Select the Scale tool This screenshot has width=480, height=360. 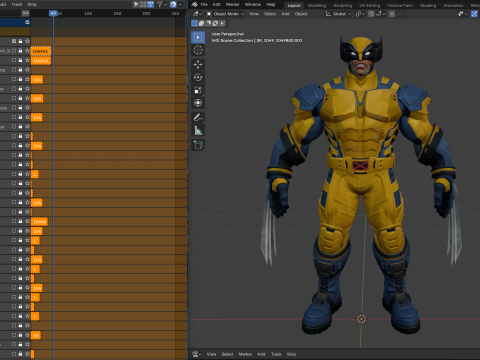[x=198, y=90]
